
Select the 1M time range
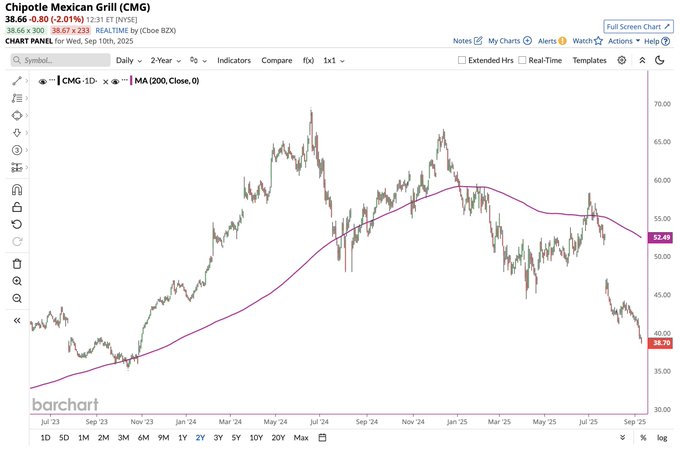click(x=84, y=437)
